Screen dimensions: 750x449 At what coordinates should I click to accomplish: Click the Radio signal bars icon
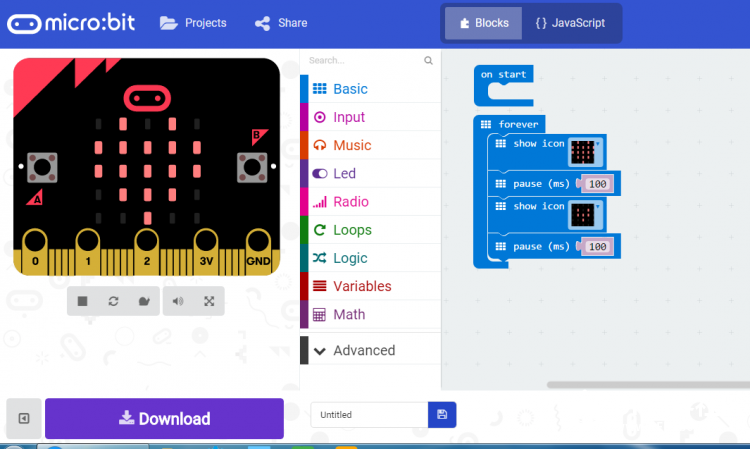[x=320, y=202]
